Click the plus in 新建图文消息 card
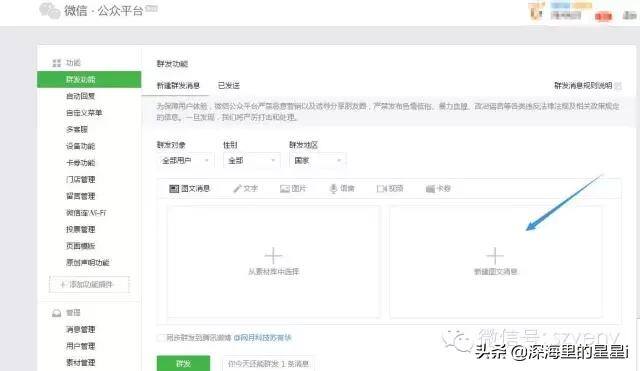Viewport: 640px width, 371px height. [495, 255]
